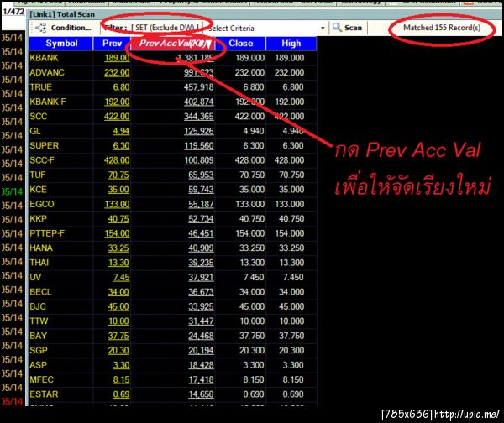The width and height of the screenshot is (504, 423).
Task: Click High value 33.250 for HANA
Action: [x=291, y=248]
